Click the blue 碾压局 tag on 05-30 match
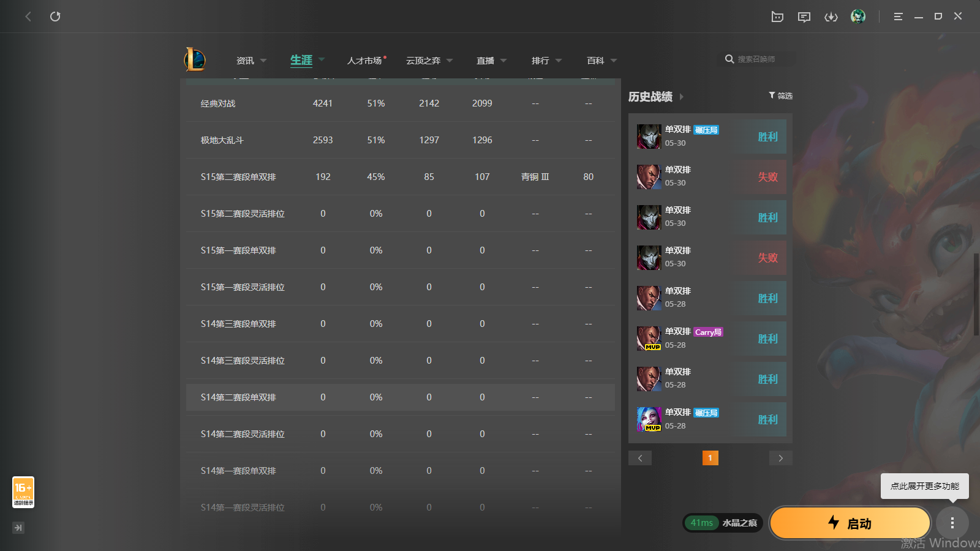 tap(706, 130)
